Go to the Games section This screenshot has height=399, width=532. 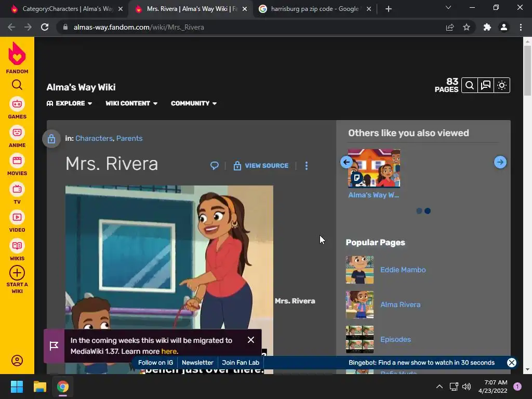pos(17,108)
